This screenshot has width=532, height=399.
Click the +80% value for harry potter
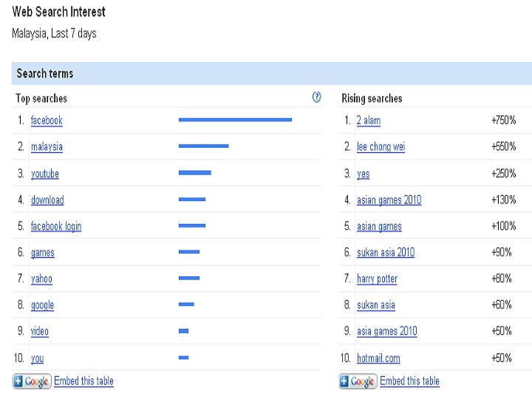(502, 279)
